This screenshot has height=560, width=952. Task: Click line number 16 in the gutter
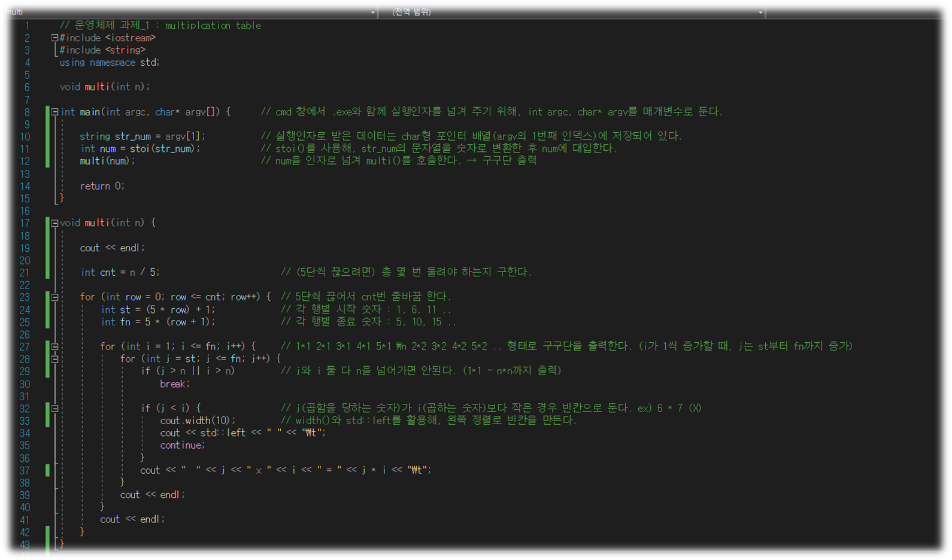(25, 211)
